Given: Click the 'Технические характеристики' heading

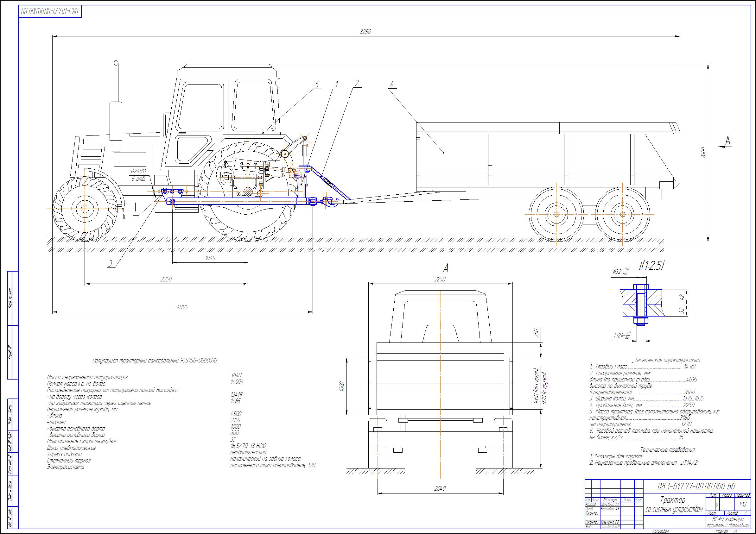Looking at the screenshot, I should tap(667, 360).
